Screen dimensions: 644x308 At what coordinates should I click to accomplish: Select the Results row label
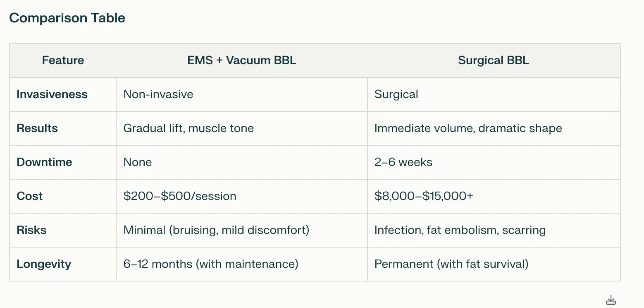pos(37,128)
